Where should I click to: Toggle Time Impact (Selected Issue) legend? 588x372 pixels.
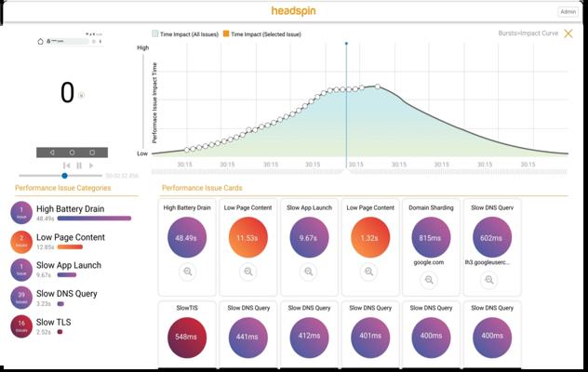point(262,34)
